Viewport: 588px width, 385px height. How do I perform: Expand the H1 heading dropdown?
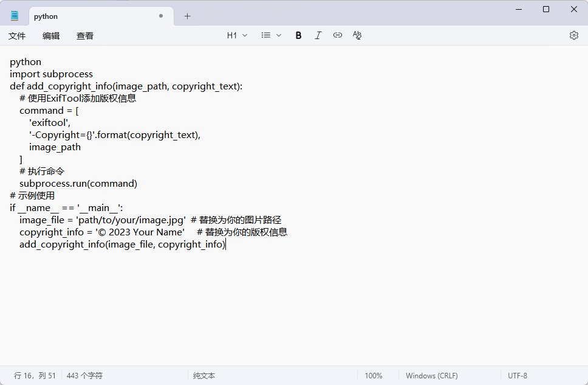[x=237, y=35]
